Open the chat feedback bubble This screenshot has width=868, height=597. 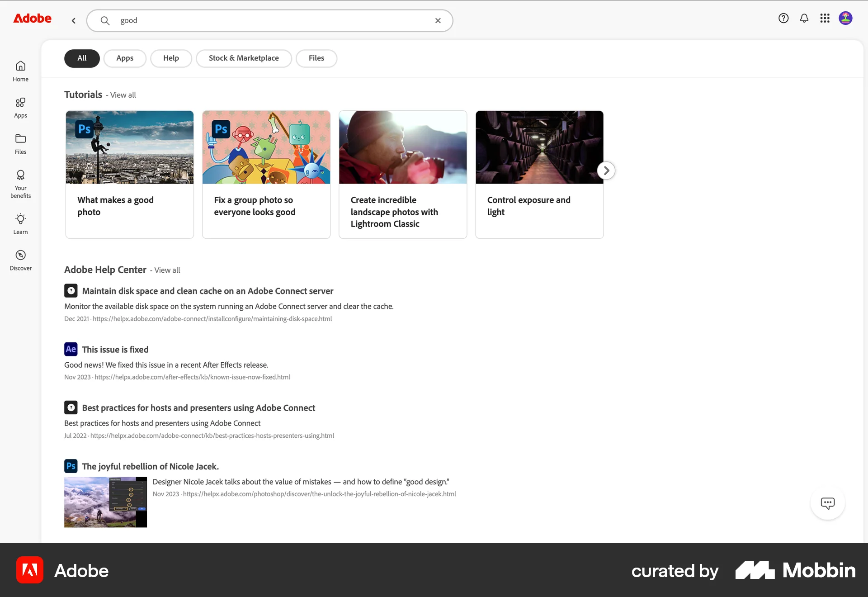click(x=827, y=502)
